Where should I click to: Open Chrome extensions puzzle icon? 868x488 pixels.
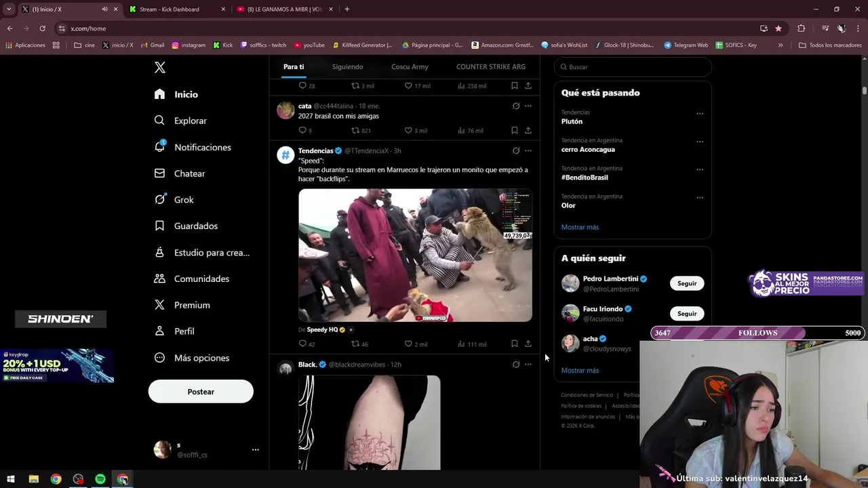tap(802, 28)
